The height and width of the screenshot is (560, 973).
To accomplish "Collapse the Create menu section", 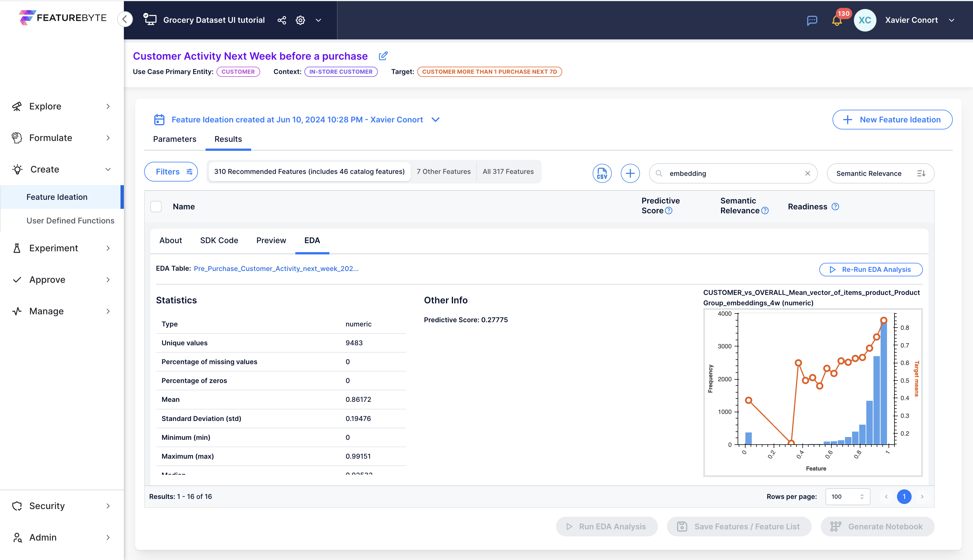I will (x=62, y=169).
